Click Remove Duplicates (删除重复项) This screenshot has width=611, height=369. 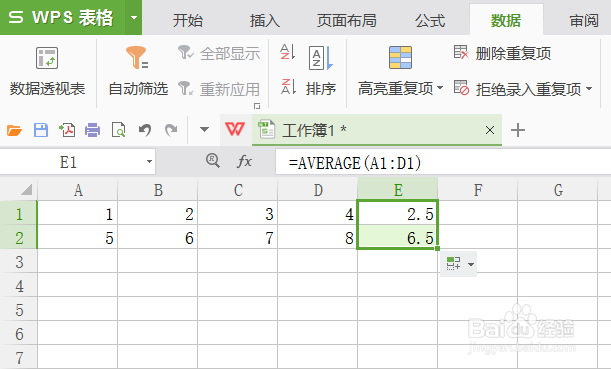click(503, 53)
